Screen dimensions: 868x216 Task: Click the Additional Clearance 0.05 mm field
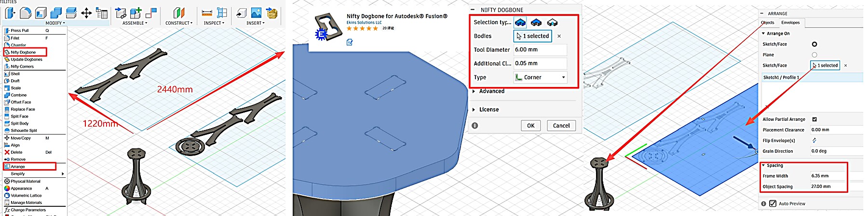tap(540, 63)
